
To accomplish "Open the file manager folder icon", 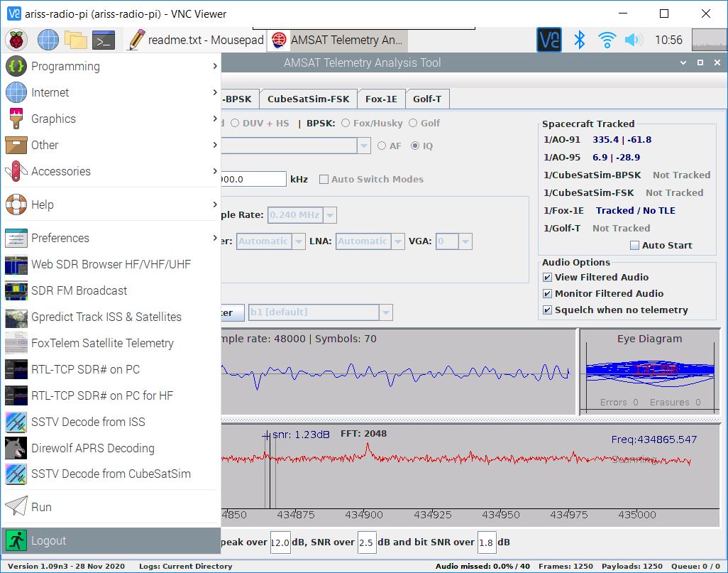I will coord(76,40).
